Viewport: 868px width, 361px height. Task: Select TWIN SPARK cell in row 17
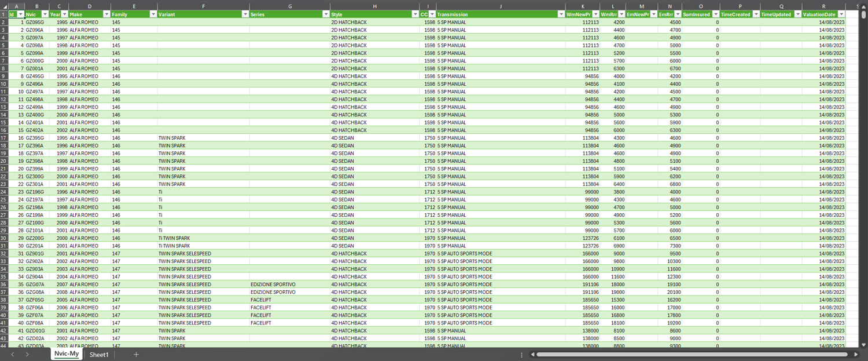pos(203,138)
